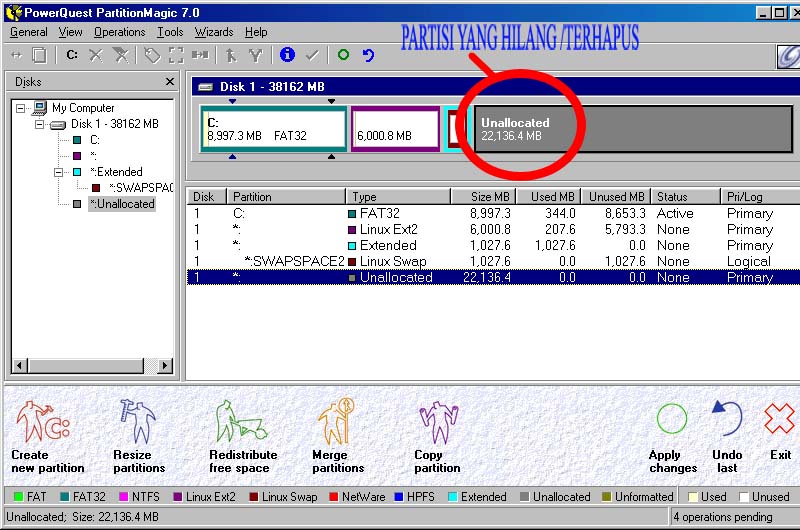Image resolution: width=800 pixels, height=530 pixels.
Task: Select the C: FAT32 partition block in disk map
Action: pyautogui.click(x=274, y=129)
